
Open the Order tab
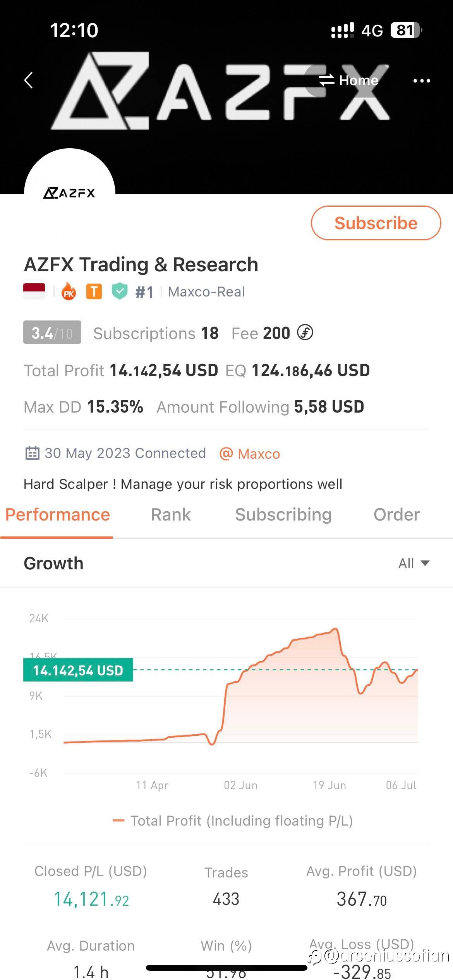click(396, 515)
